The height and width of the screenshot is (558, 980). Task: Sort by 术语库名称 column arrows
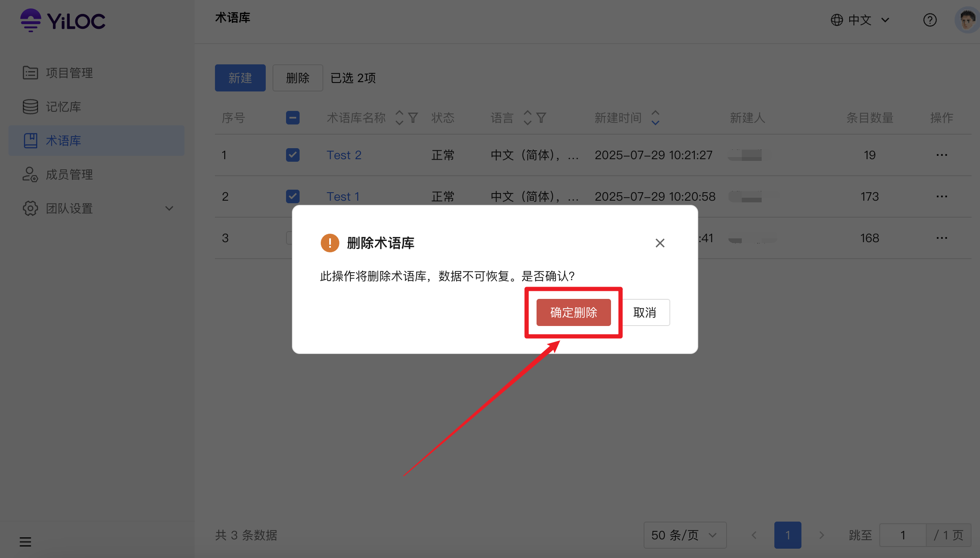(x=399, y=118)
